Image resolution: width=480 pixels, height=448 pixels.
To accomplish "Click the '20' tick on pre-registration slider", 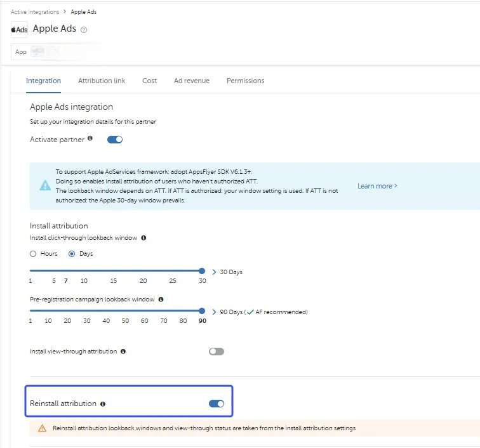I will pos(67,320).
